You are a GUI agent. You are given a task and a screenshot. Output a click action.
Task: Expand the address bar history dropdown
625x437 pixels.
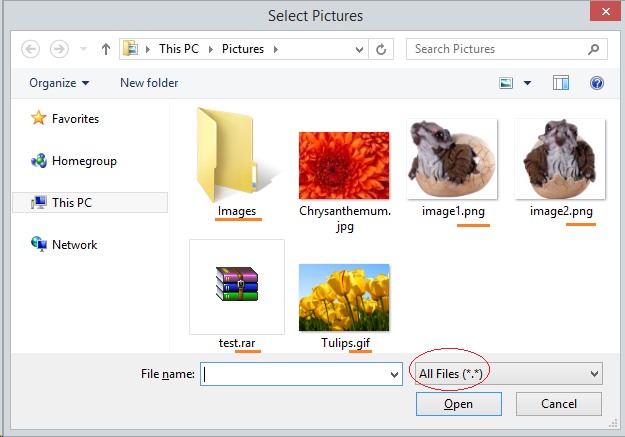click(359, 49)
